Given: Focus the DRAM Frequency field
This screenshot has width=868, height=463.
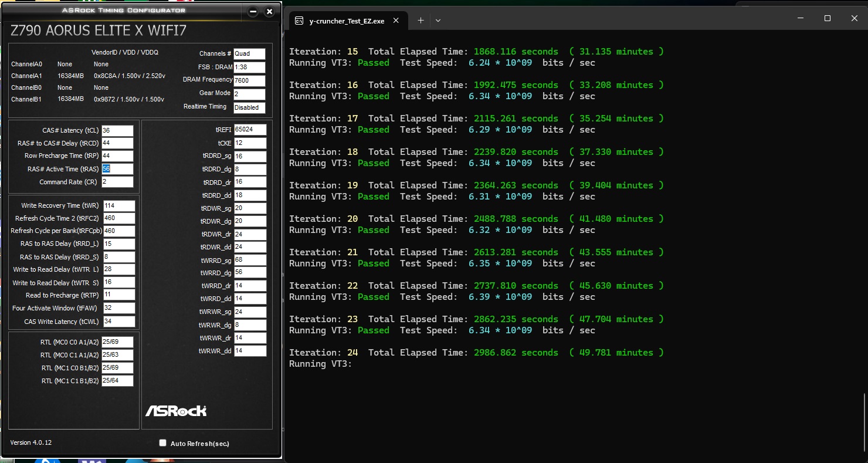Looking at the screenshot, I should [249, 80].
